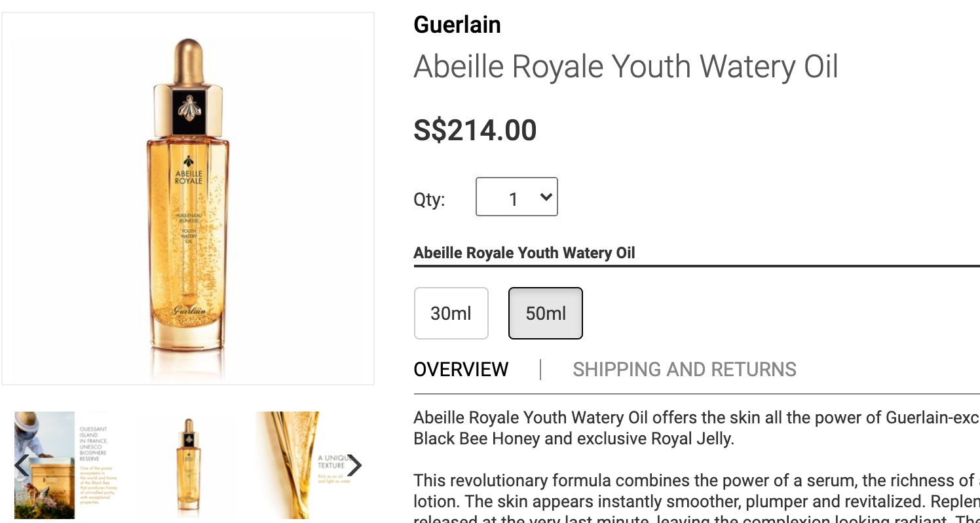Click the bee emblem on bottle cap
980x523 pixels.
[189, 108]
